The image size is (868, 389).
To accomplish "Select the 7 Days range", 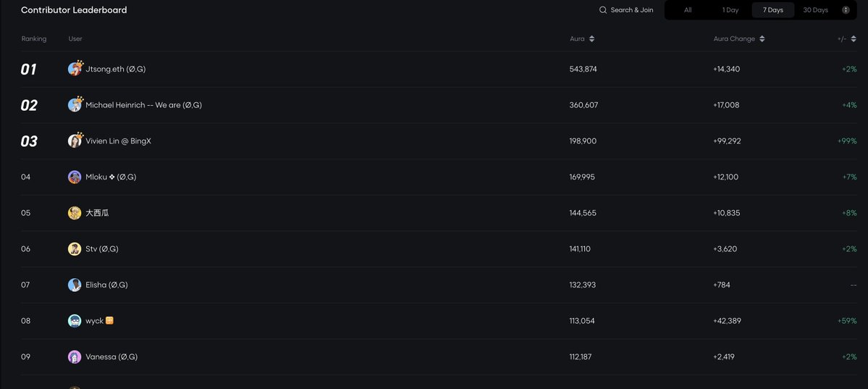I will click(x=772, y=10).
